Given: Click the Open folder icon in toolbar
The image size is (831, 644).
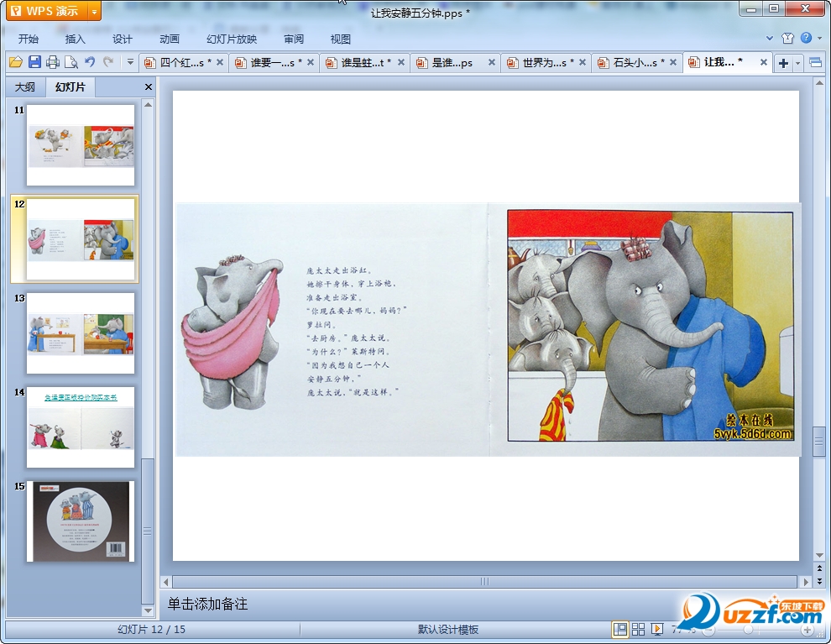Looking at the screenshot, I should point(16,62).
